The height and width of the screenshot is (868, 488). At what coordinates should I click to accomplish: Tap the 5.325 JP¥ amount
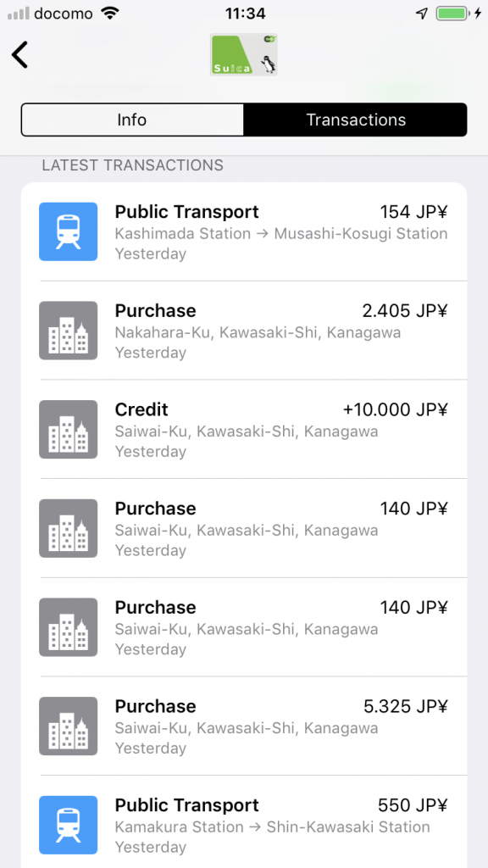(x=406, y=706)
